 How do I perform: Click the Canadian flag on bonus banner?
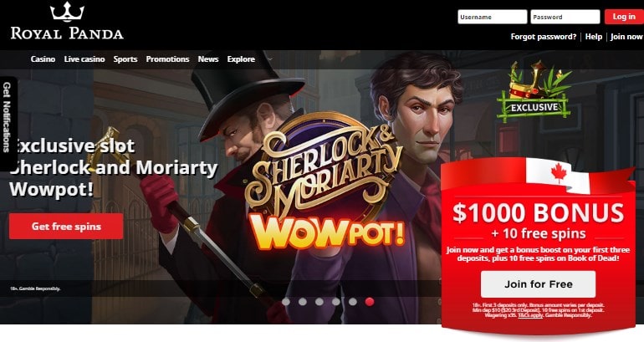(558, 176)
